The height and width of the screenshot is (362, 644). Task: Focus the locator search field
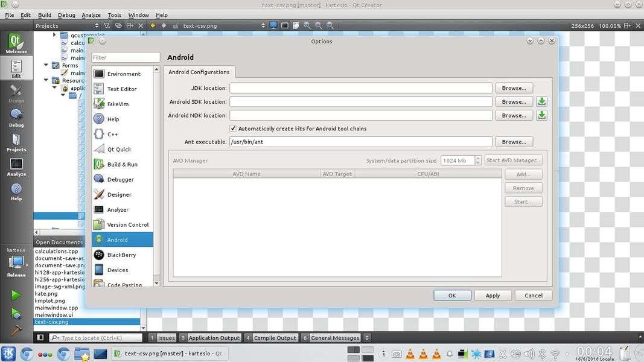[96, 338]
